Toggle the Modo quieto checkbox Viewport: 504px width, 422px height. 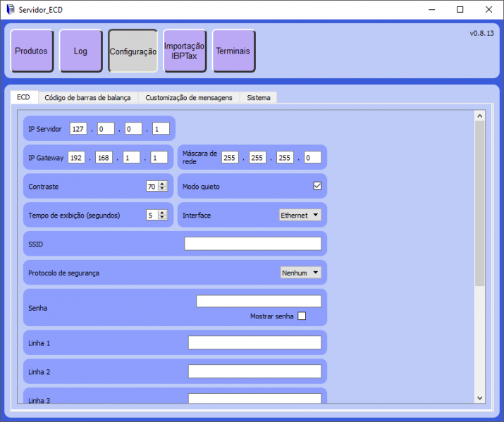click(x=317, y=186)
